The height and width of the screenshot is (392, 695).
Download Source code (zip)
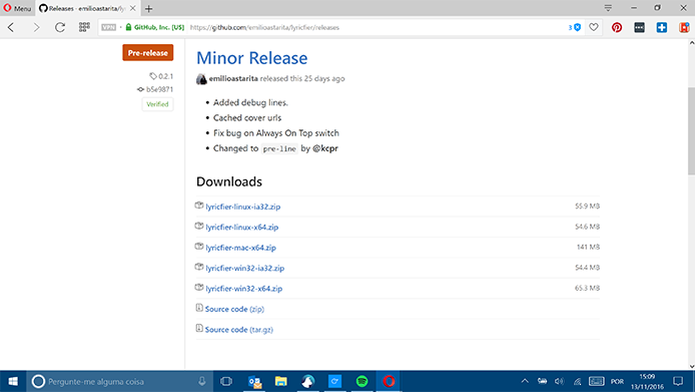pyautogui.click(x=234, y=309)
